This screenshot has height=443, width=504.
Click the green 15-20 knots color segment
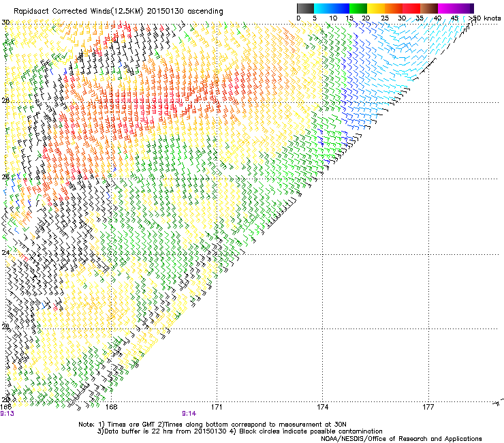pyautogui.click(x=358, y=8)
